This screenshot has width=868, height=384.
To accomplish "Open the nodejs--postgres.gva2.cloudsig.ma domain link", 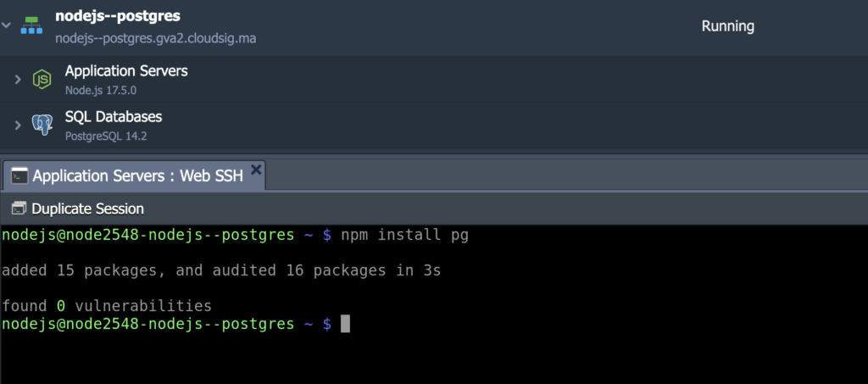I will (x=156, y=39).
